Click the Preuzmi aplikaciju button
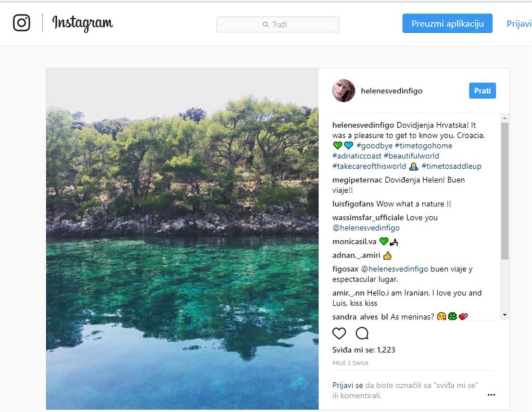 click(447, 24)
